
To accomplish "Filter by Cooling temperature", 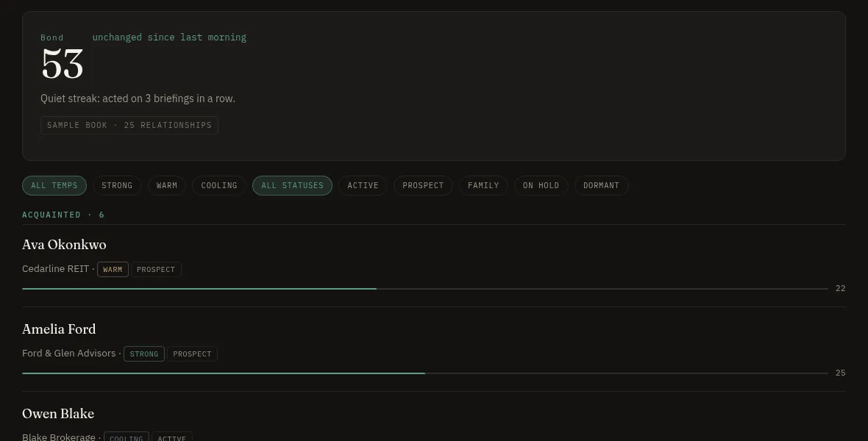I will pos(218,185).
